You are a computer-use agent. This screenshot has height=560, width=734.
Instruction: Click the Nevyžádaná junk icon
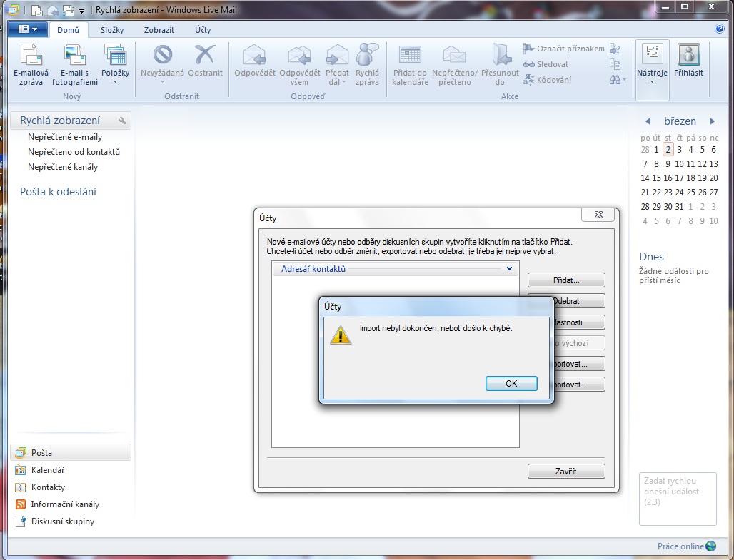click(162, 55)
